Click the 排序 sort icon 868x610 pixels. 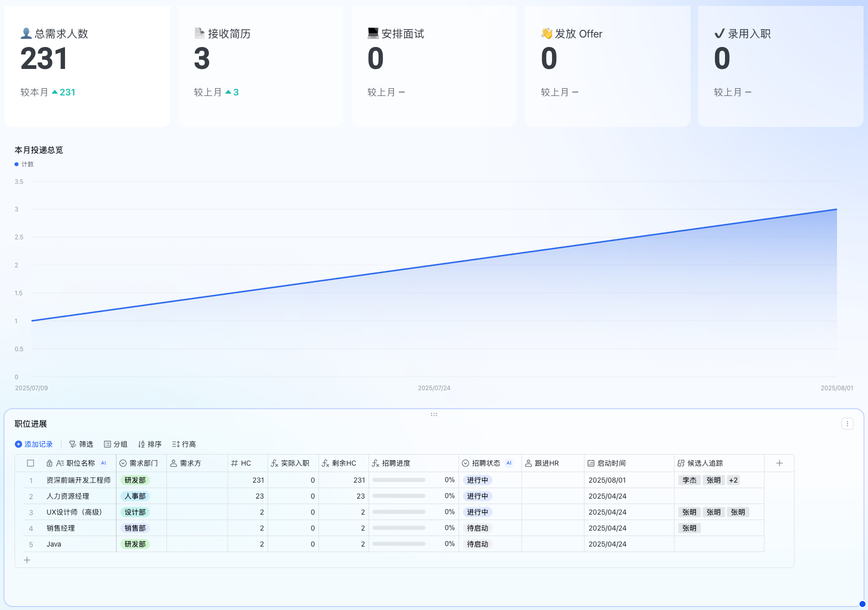[x=141, y=444]
